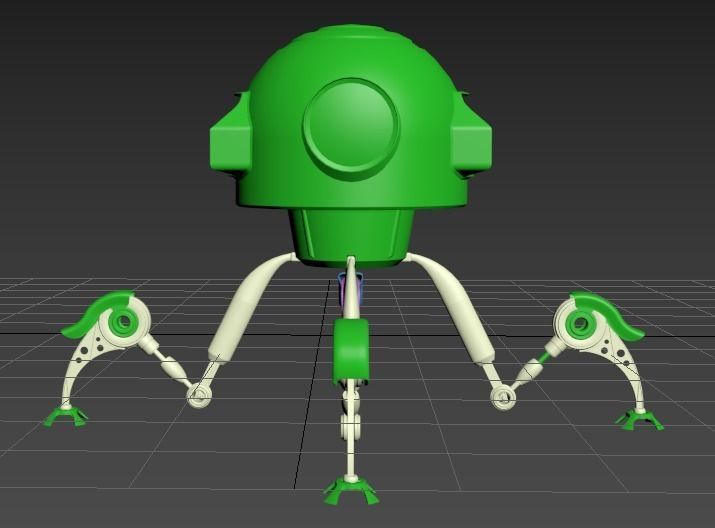Screen dimensions: 715x528
Task: Select the green ring joint on right leg
Action: 579,324
